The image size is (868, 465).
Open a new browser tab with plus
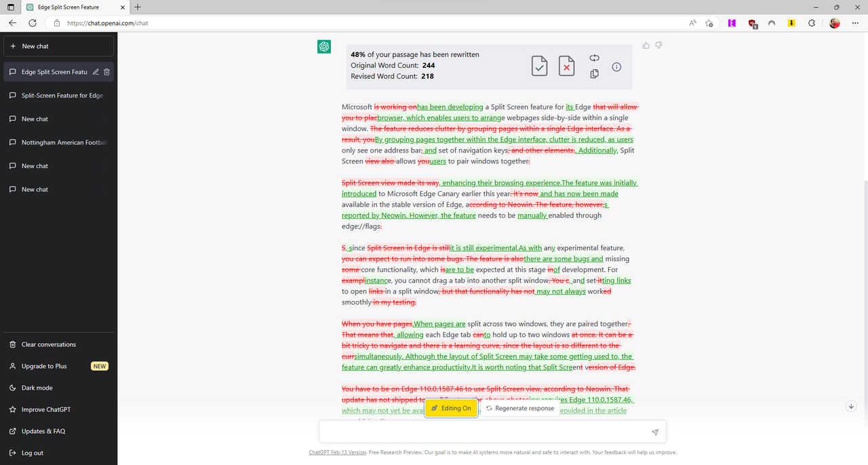(x=138, y=7)
